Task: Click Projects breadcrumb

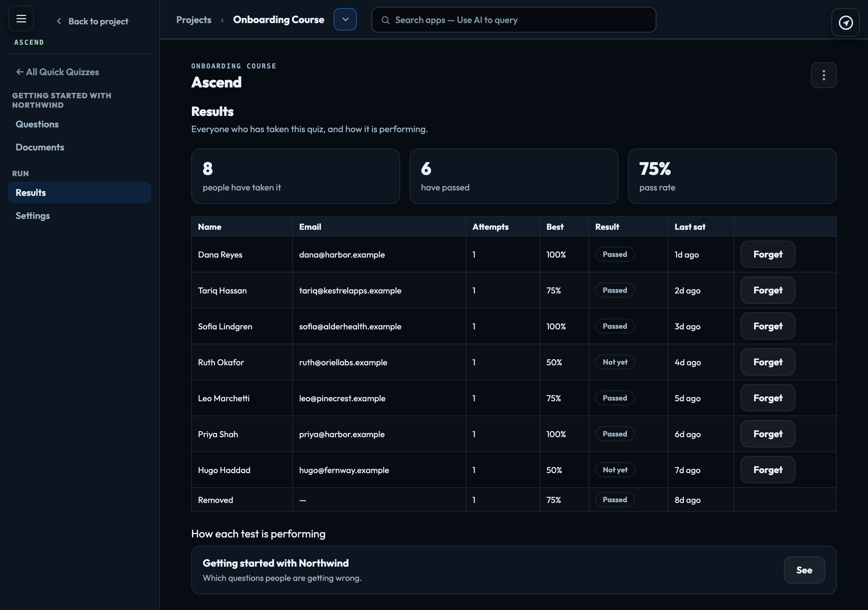Action: pyautogui.click(x=194, y=20)
